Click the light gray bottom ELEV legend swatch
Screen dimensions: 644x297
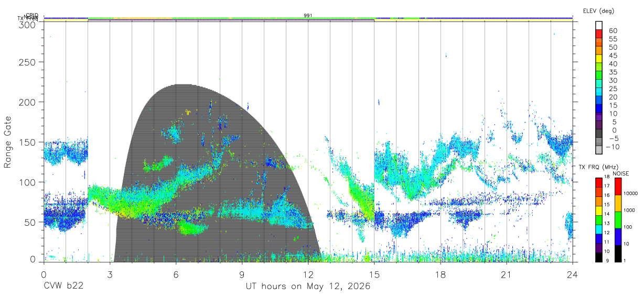click(x=599, y=149)
